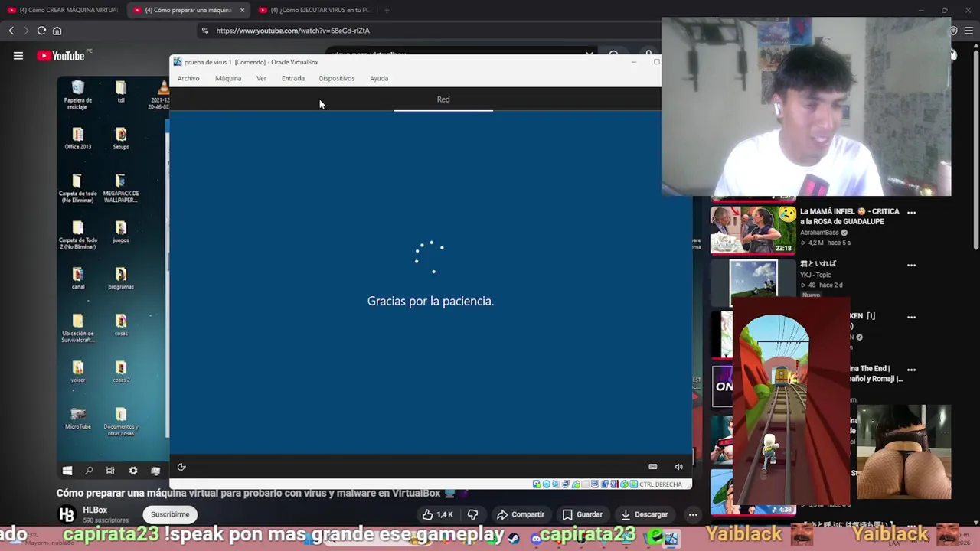Click Windows Start button in video
This screenshot has width=980, height=551.
67,471
